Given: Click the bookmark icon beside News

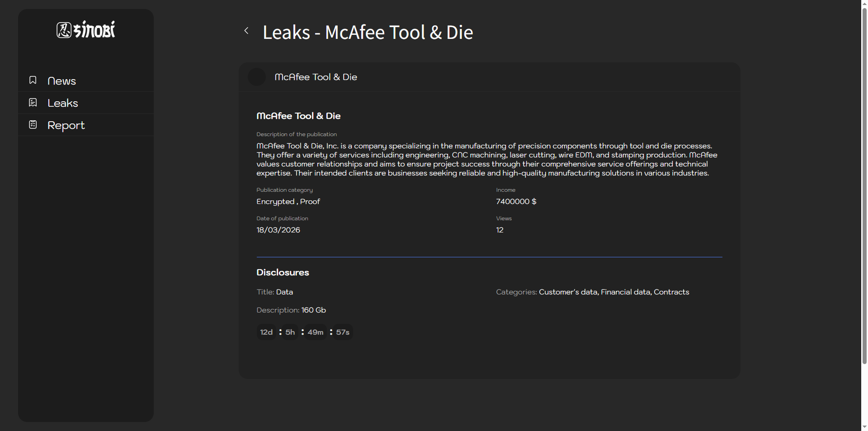Looking at the screenshot, I should tap(33, 80).
